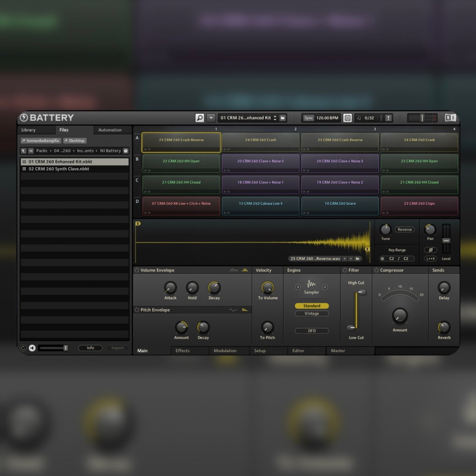This screenshot has height=476, width=476.
Task: Click the recent locations clock icon
Action: [x=126, y=151]
